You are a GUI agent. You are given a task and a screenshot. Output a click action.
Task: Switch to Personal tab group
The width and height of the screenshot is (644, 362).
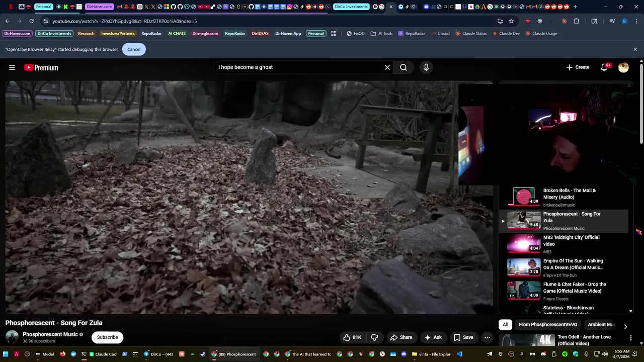pos(44,7)
